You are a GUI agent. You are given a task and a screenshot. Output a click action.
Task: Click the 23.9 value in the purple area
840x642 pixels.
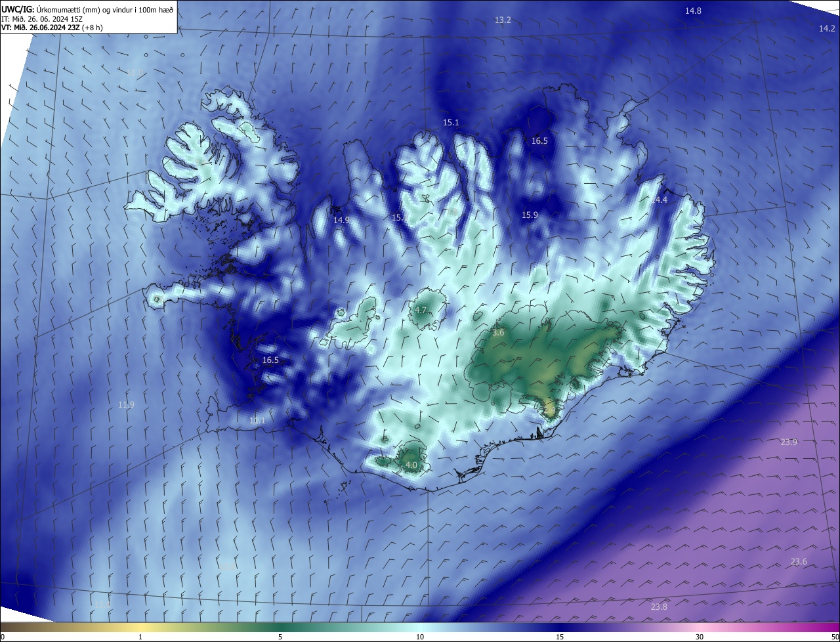click(789, 442)
